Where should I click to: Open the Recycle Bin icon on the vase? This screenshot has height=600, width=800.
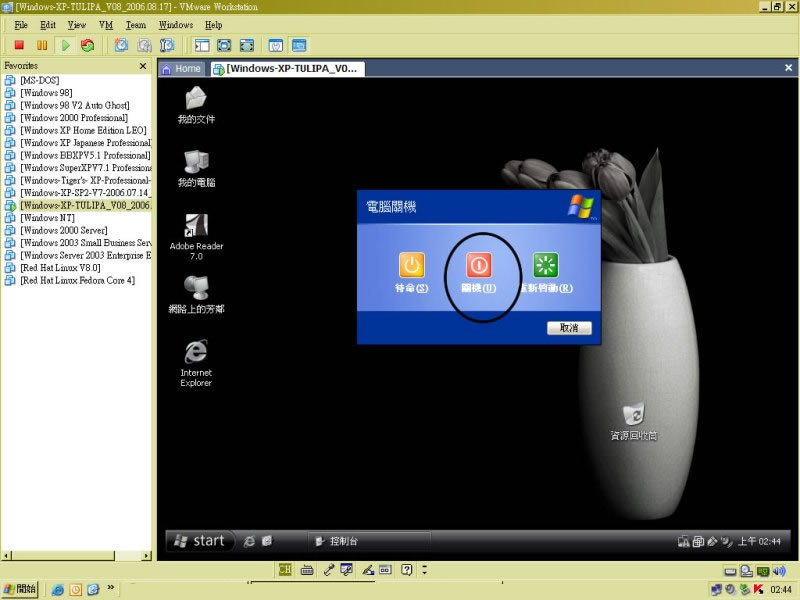pos(634,421)
